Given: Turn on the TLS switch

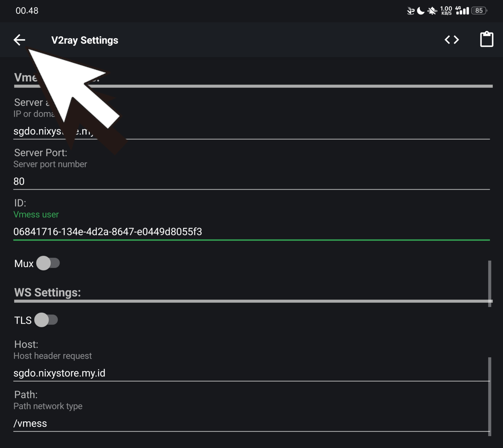Looking at the screenshot, I should pos(46,320).
